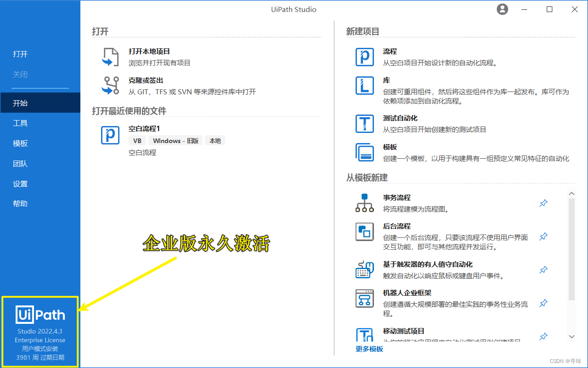
Task: Open recent file 空白流程1
Action: coord(144,129)
